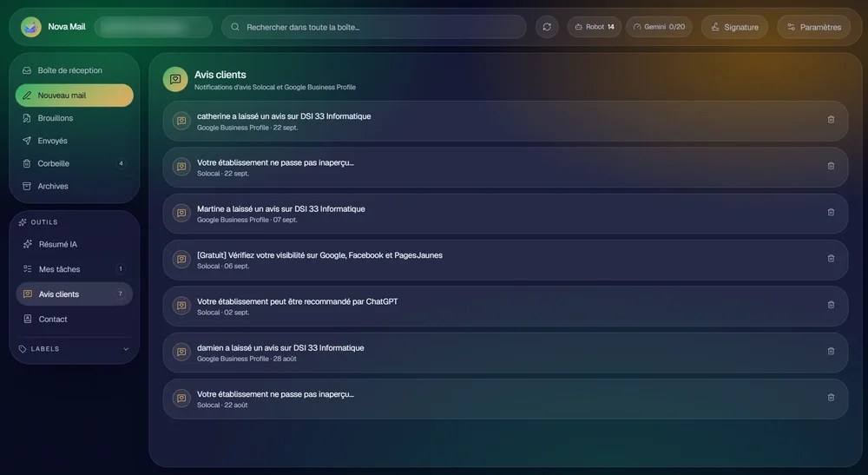Image resolution: width=868 pixels, height=475 pixels.
Task: Click the Contact address book icon
Action: [x=28, y=319]
